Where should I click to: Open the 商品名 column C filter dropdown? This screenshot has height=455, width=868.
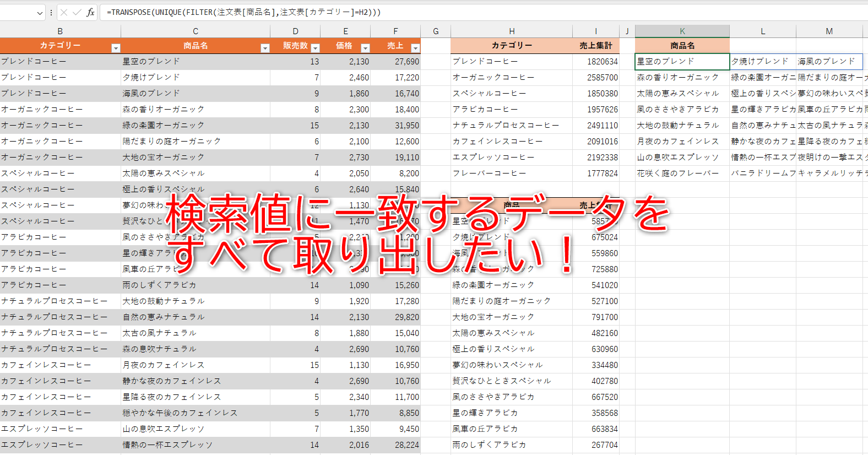coord(265,48)
